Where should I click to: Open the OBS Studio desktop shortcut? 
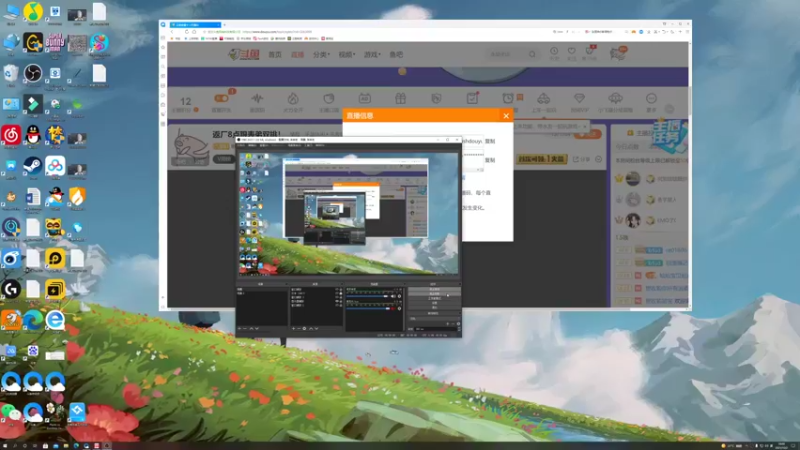[33, 73]
